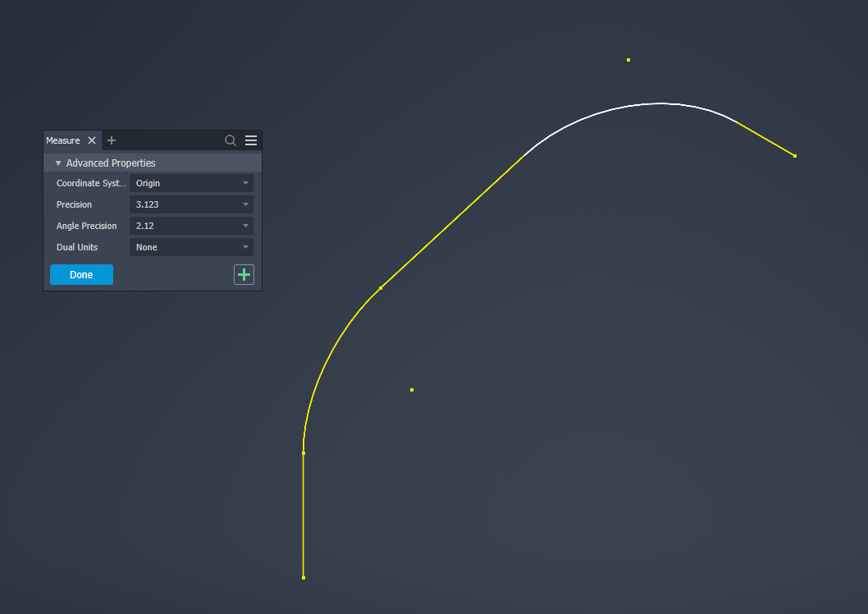Select the vertical yellow line of the sketch
The image size is (868, 614).
click(x=304, y=515)
